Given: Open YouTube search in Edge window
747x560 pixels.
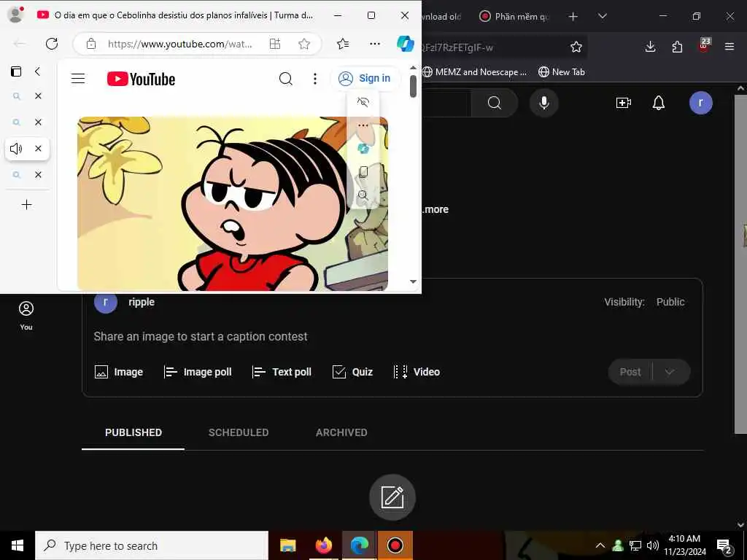Looking at the screenshot, I should (x=286, y=79).
